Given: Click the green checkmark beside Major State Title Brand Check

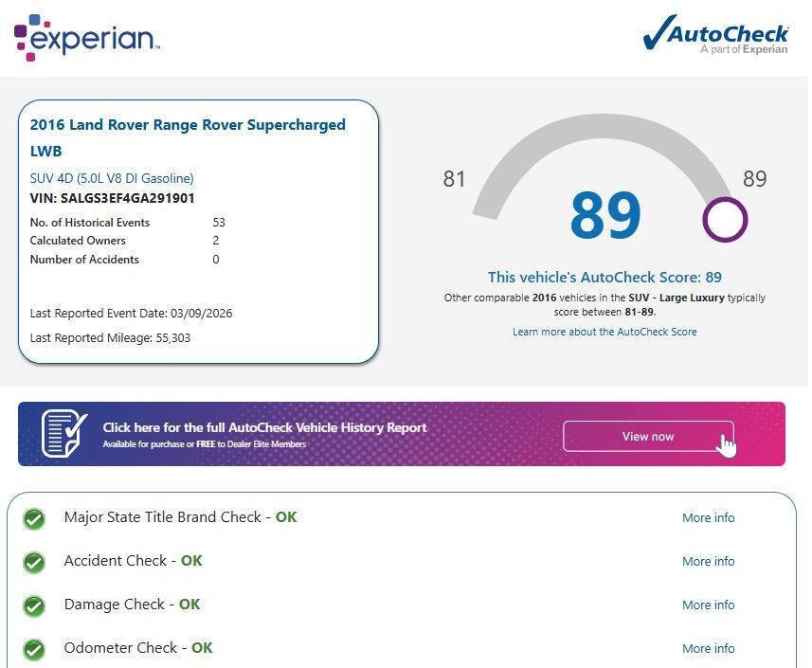Looking at the screenshot, I should tap(34, 518).
